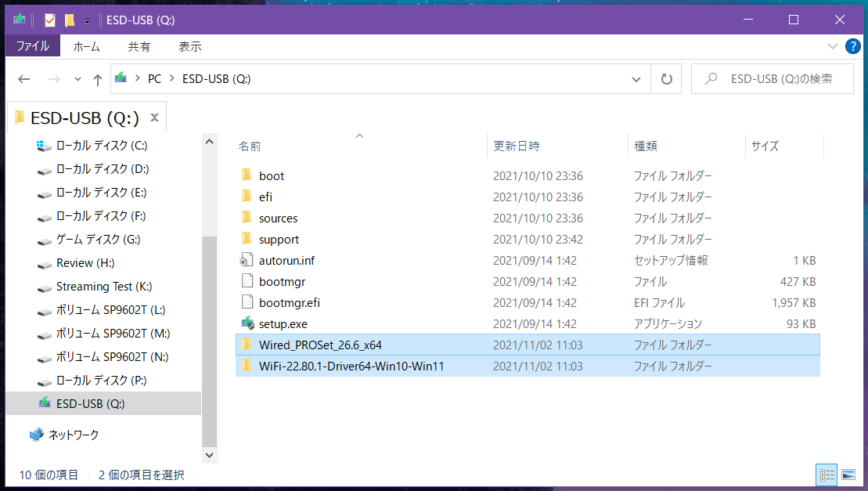Switch to details list view

coord(827,475)
